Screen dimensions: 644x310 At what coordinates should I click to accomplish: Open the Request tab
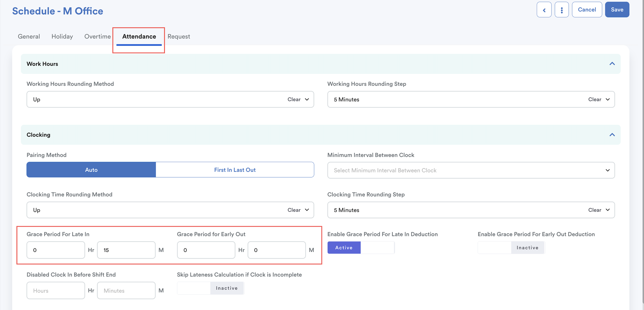click(178, 37)
